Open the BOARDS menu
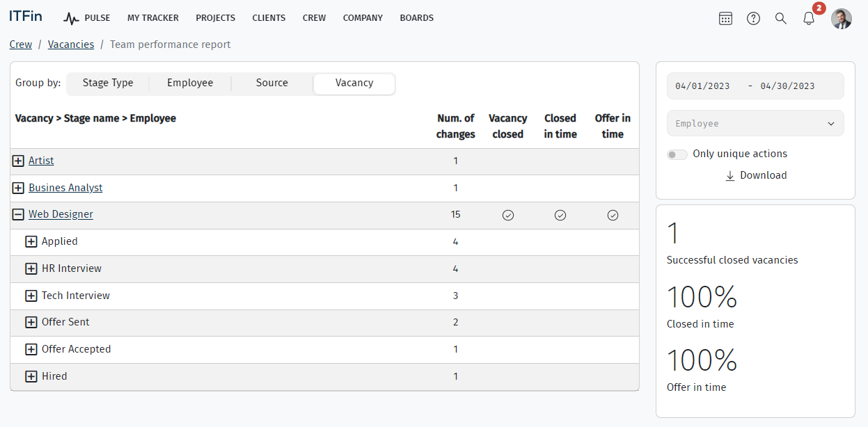Screen dimensions: 868x427 coord(417,18)
